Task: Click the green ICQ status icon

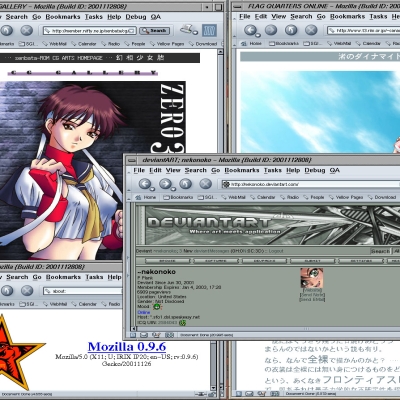Action: tap(182, 323)
